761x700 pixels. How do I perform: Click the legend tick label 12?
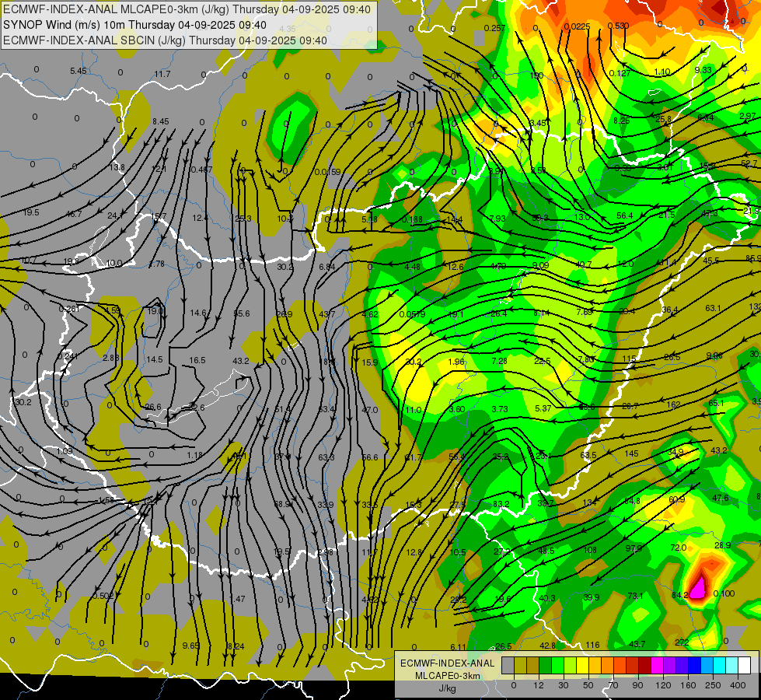pyautogui.click(x=538, y=685)
